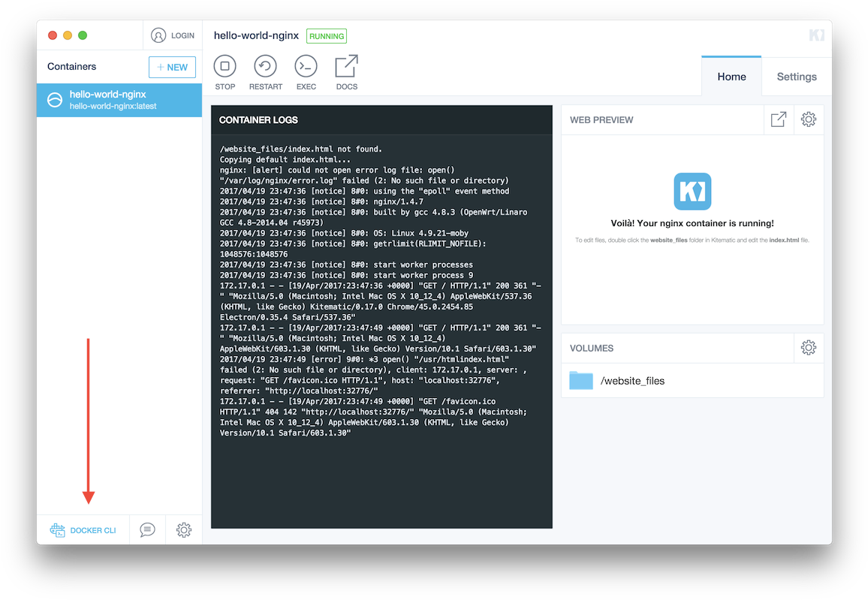
Task: Launch the Docker CLI
Action: point(83,530)
